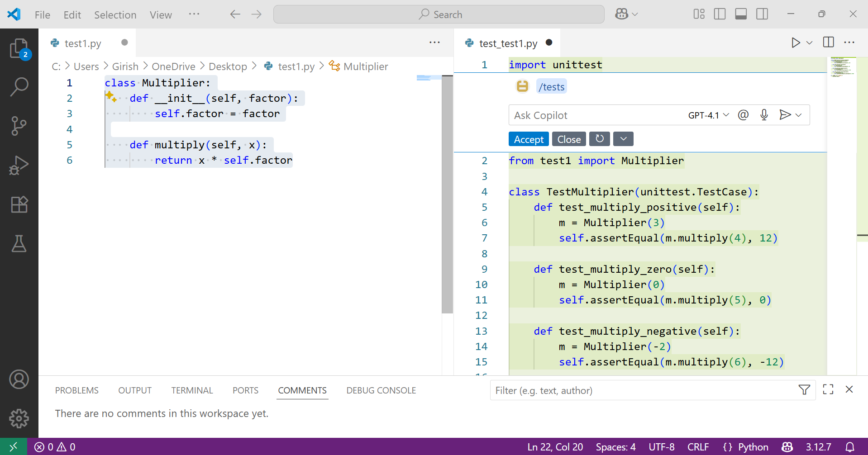
Task: Open the Testing view
Action: pyautogui.click(x=19, y=244)
